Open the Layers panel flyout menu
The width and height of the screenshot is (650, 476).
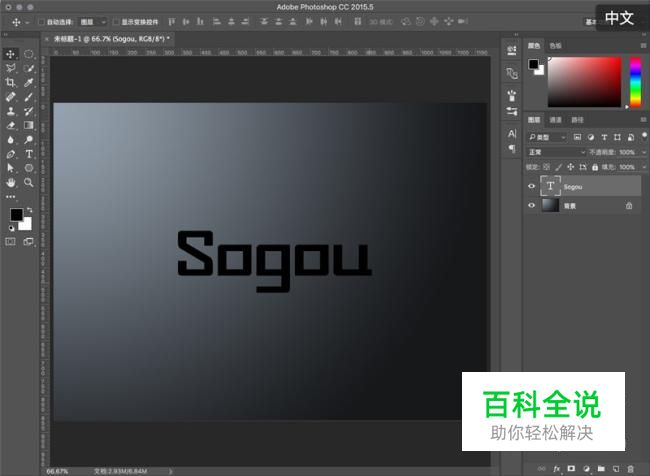click(x=643, y=120)
